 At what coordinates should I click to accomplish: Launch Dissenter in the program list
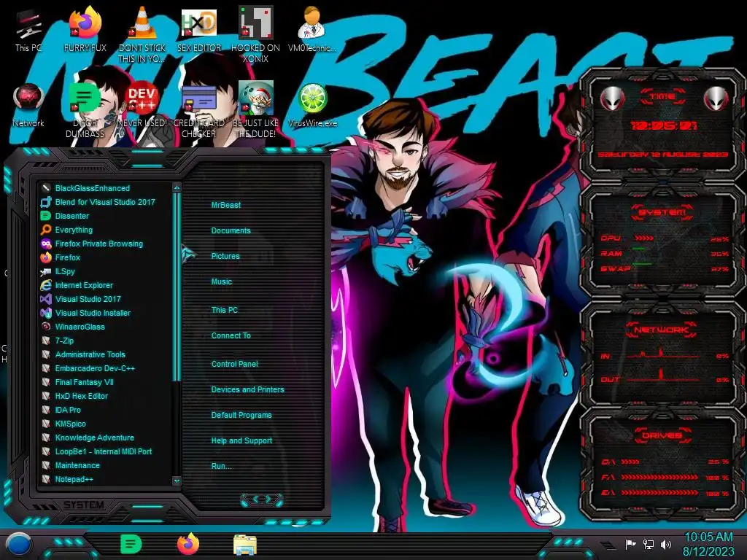[72, 216]
